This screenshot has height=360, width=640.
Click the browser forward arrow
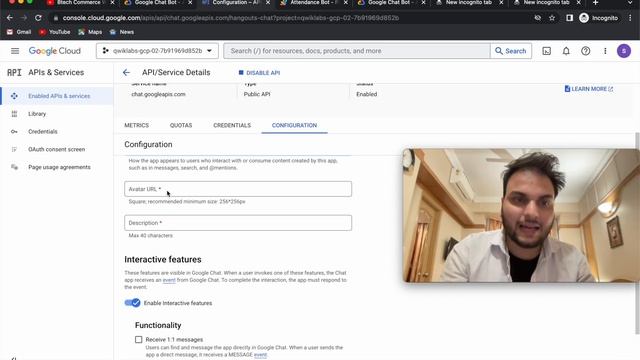pyautogui.click(x=24, y=18)
